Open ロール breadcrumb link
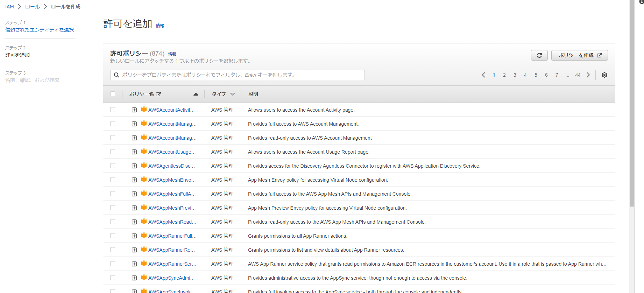644x293 pixels. [x=33, y=7]
